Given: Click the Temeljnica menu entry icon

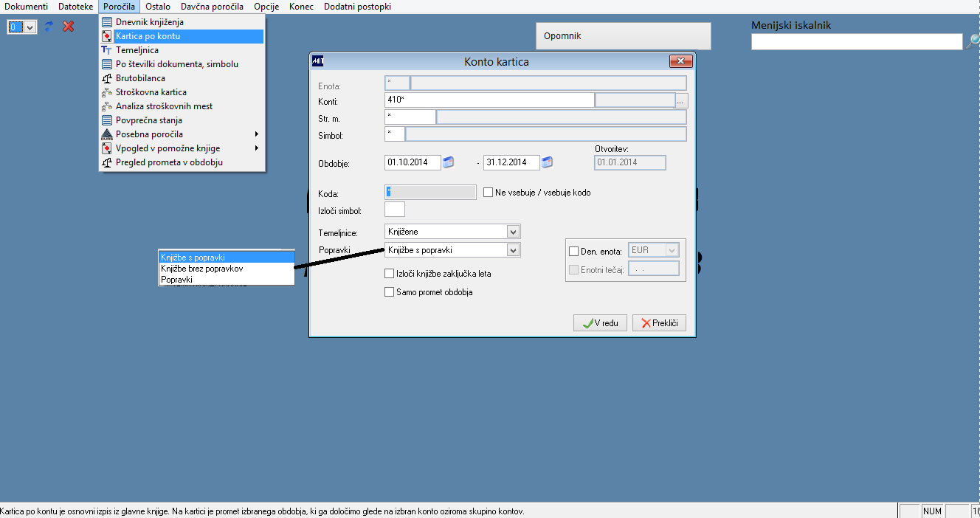Looking at the screenshot, I should pos(107,50).
